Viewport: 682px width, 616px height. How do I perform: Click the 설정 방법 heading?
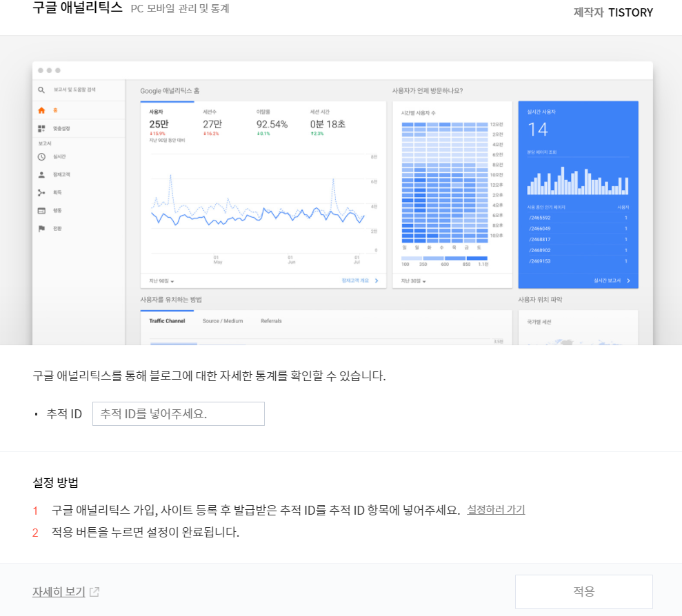56,482
